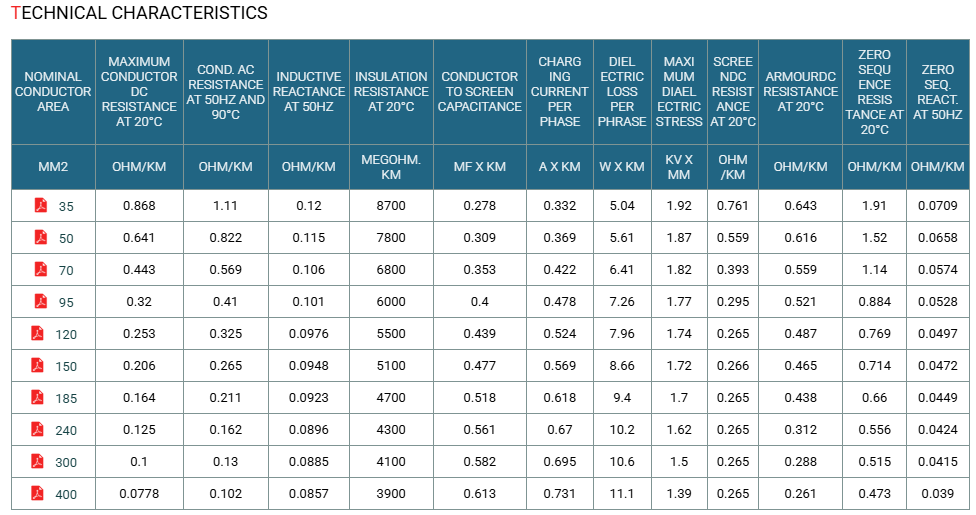This screenshot has width=976, height=515.
Task: Open the PDF icon for 50 mm2
Action: (x=40, y=237)
